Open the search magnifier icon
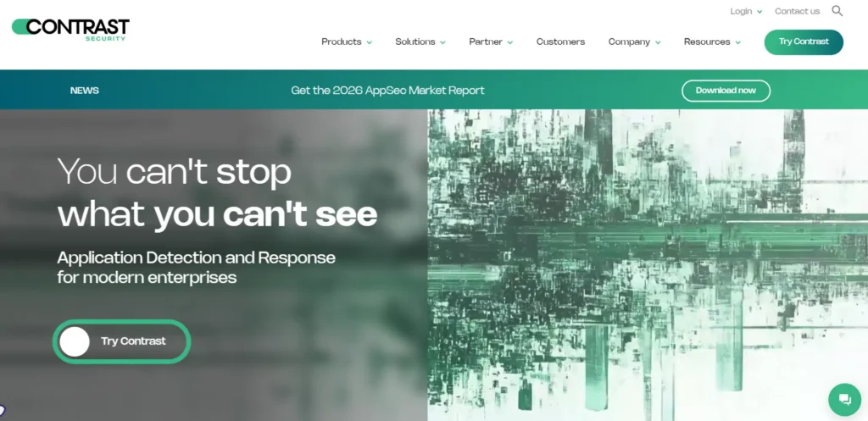 coord(837,11)
